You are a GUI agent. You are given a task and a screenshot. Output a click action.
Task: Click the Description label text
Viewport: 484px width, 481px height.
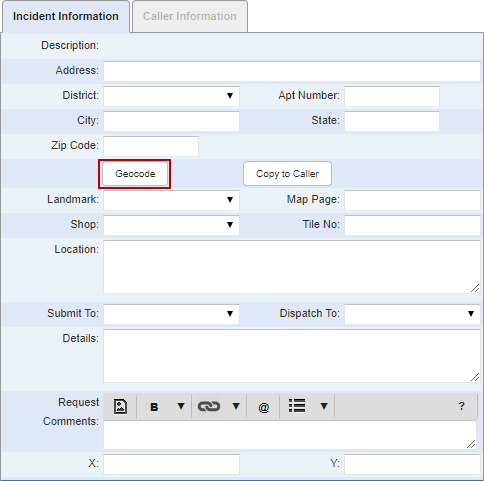point(70,45)
